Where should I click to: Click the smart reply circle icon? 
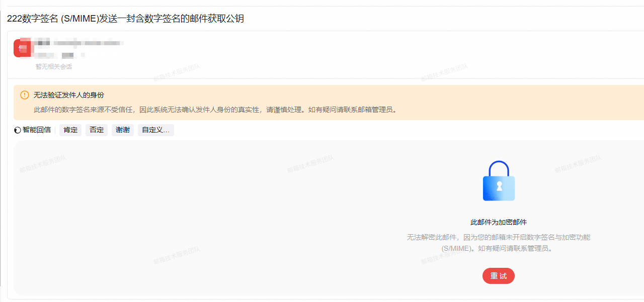click(18, 130)
